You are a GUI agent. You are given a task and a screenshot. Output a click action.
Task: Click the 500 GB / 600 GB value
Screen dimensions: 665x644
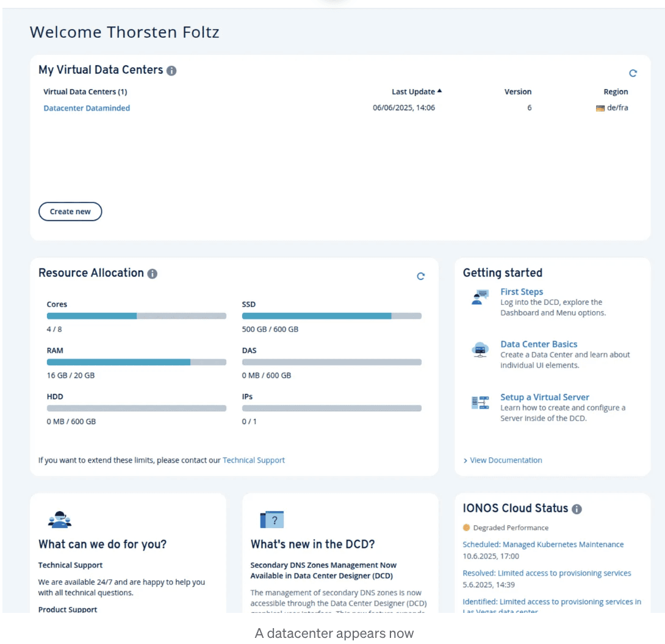pos(270,329)
